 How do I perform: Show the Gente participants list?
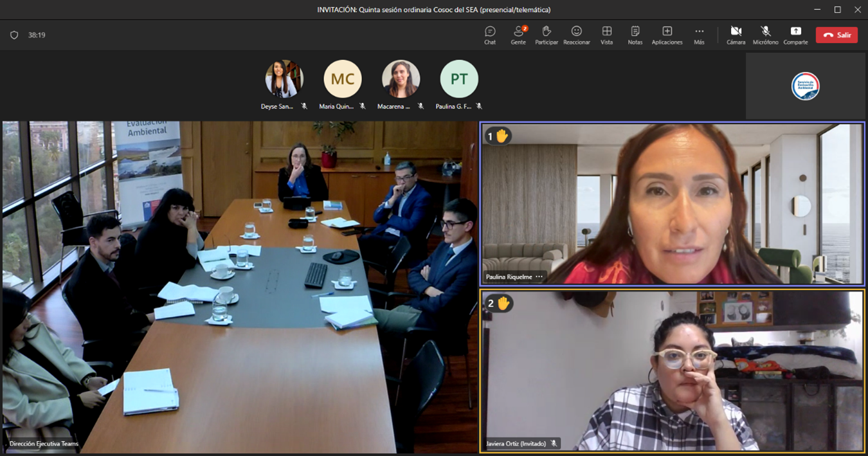coord(518,35)
